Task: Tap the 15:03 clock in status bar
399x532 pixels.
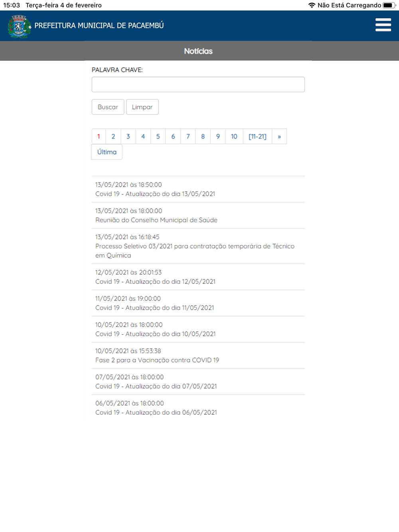Action: (x=12, y=5)
